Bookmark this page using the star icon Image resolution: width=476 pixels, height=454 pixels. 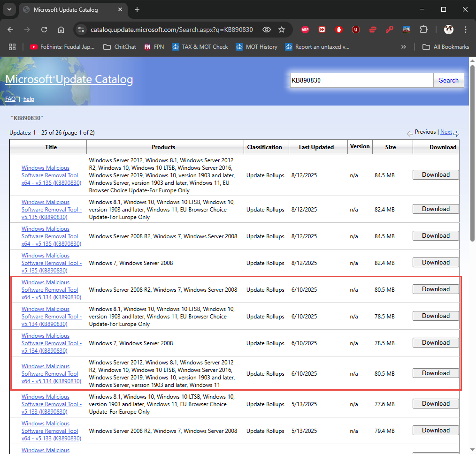(282, 30)
